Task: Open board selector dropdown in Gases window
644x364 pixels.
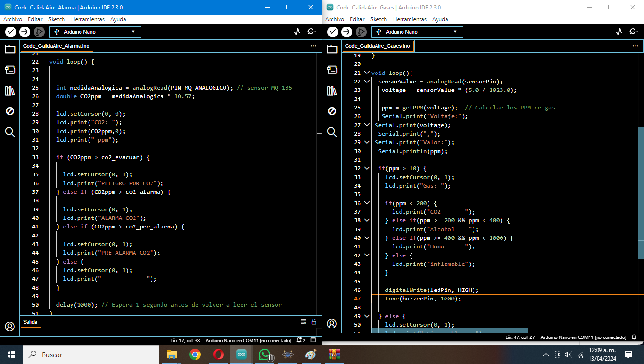Action: pyautogui.click(x=417, y=32)
